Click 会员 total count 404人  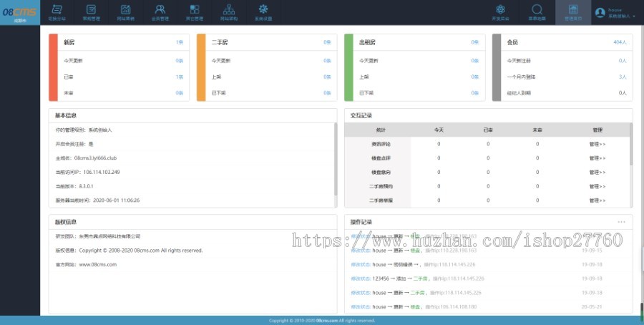pyautogui.click(x=620, y=42)
